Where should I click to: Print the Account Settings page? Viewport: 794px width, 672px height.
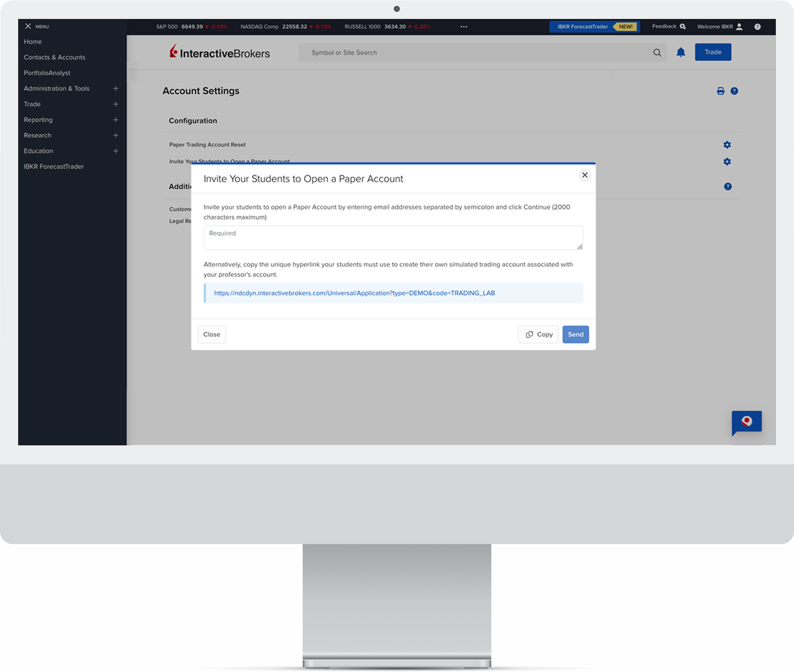tap(721, 90)
